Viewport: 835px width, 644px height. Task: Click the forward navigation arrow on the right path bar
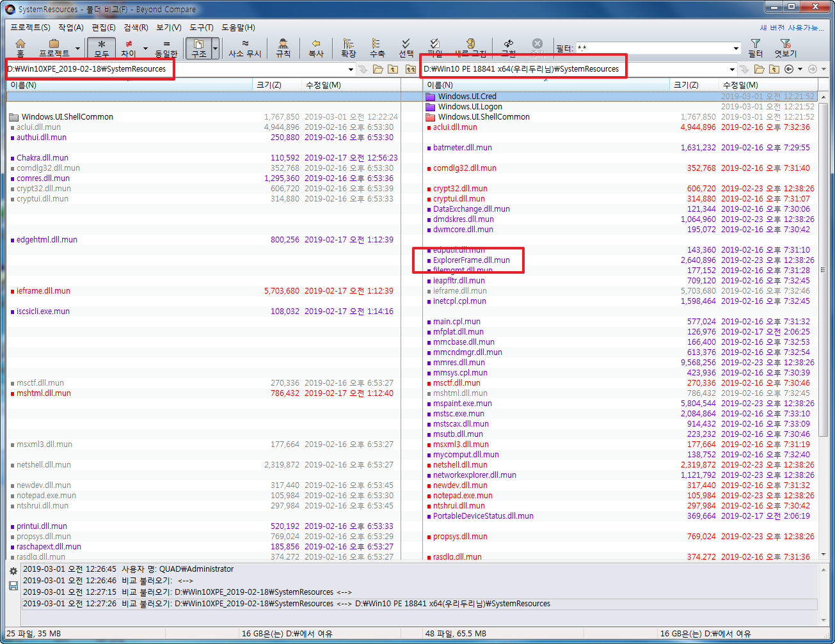pos(813,69)
